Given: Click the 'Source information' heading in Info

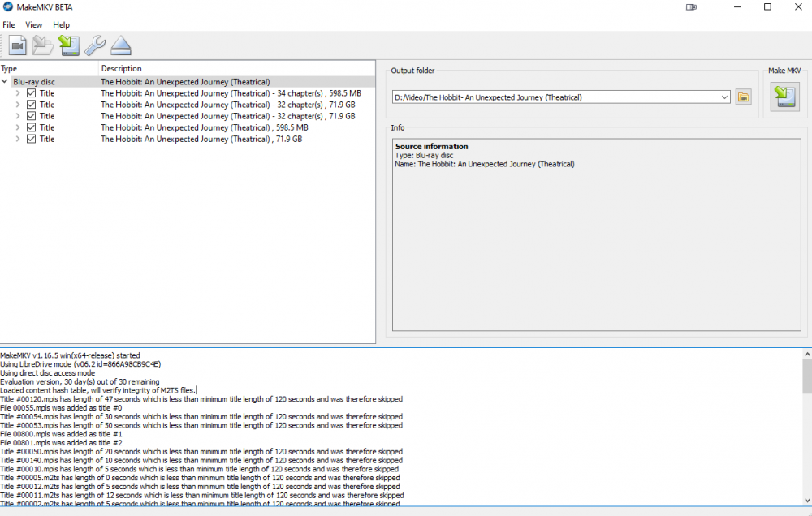Looking at the screenshot, I should pos(431,147).
